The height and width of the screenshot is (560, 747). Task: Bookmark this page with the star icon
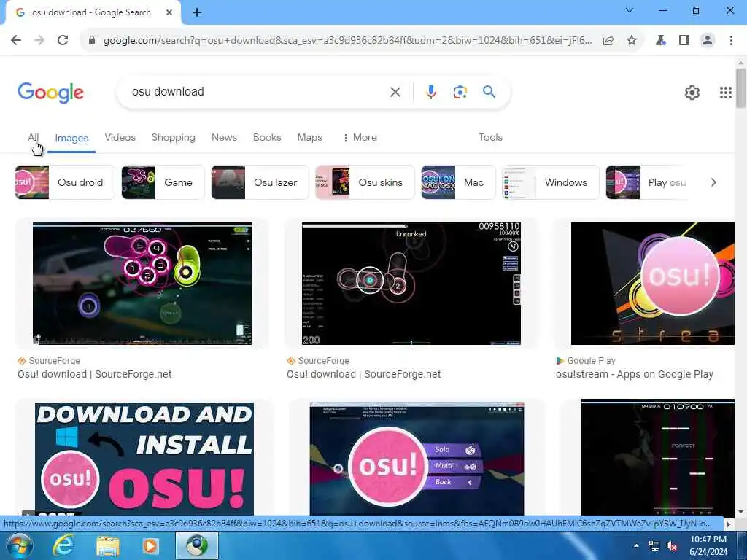pos(632,41)
